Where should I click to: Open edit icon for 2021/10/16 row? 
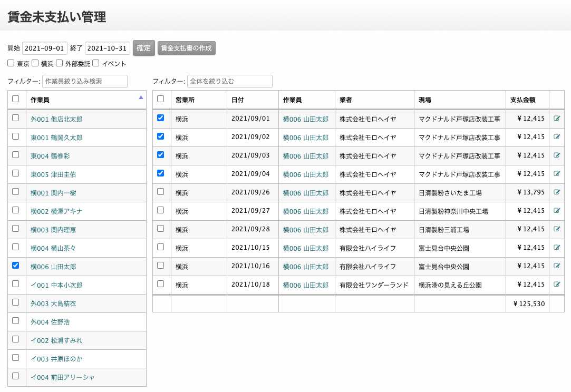coord(557,266)
